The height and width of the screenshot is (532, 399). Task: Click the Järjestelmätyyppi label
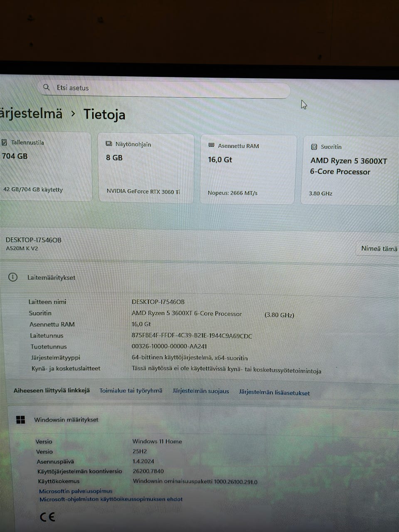pos(56,357)
